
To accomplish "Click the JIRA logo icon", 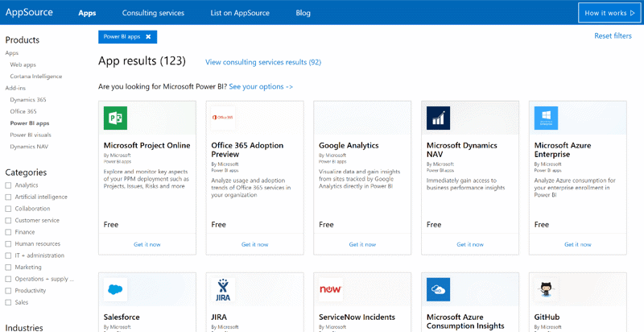I will pyautogui.click(x=223, y=289).
